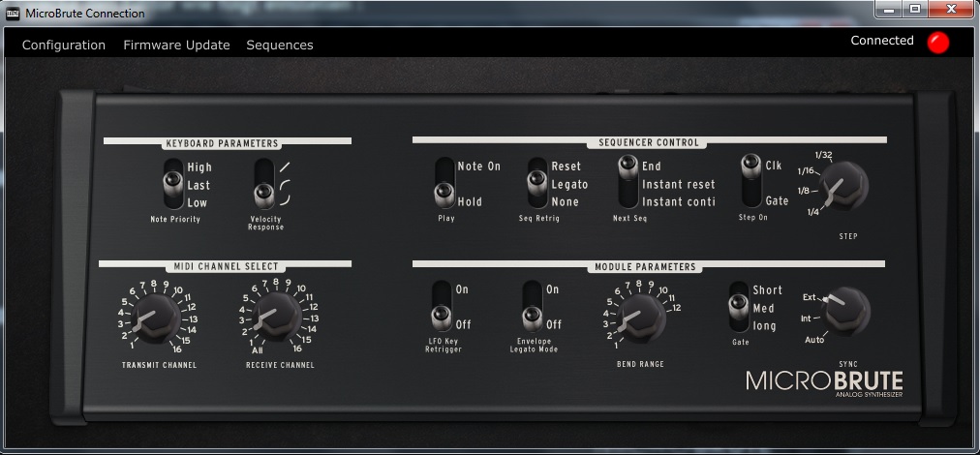Screen dimensions: 980x455
Task: Select 1/8 step value
Action: [801, 191]
